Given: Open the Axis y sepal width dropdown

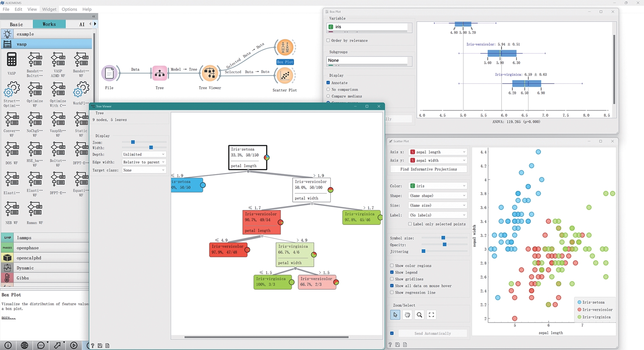Looking at the screenshot, I should [x=438, y=160].
